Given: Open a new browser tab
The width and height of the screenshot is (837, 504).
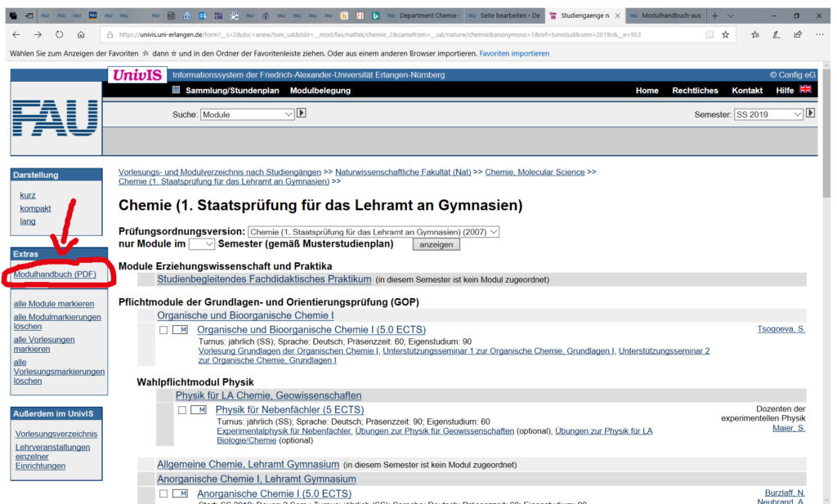Looking at the screenshot, I should 714,16.
